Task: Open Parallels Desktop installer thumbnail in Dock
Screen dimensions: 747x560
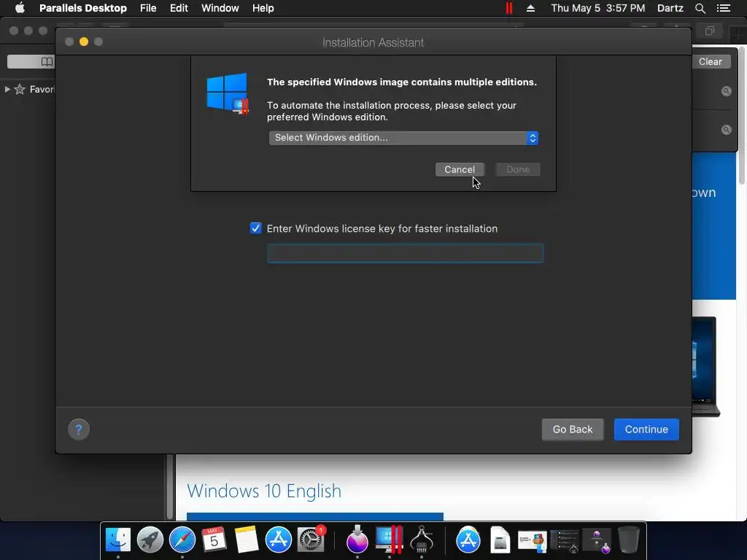Action: click(x=532, y=542)
